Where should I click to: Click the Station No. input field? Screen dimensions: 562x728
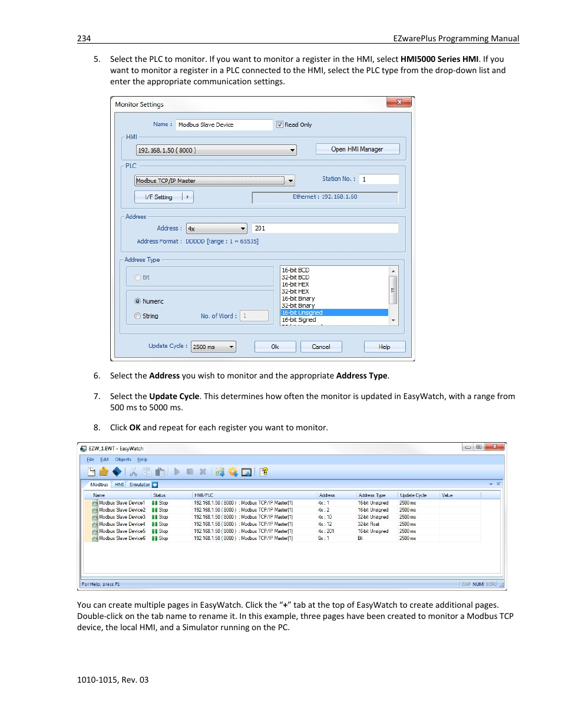(379, 179)
